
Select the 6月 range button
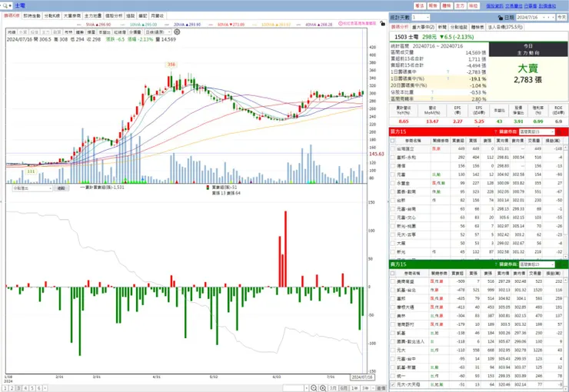344,388
